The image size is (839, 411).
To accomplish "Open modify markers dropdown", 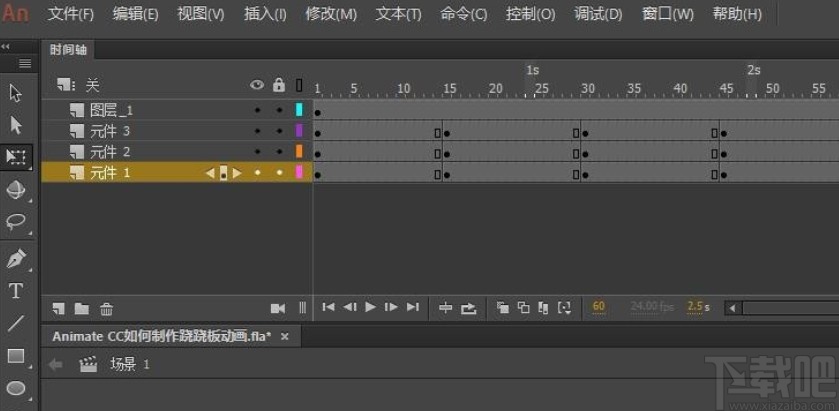I will 564,308.
